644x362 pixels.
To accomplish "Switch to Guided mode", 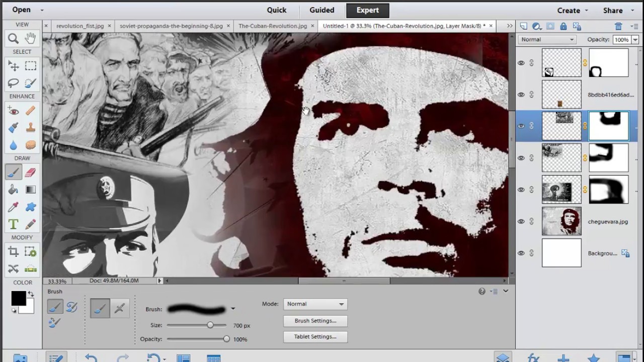I will coord(322,10).
